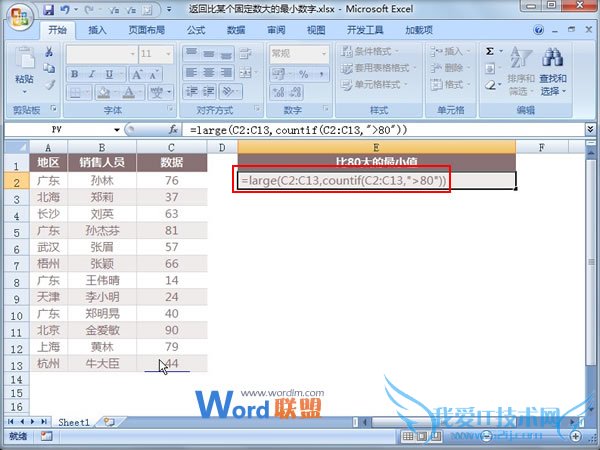This screenshot has height=450, width=600.
Task: Open the Name Box dropdown arrow
Action: 117,130
